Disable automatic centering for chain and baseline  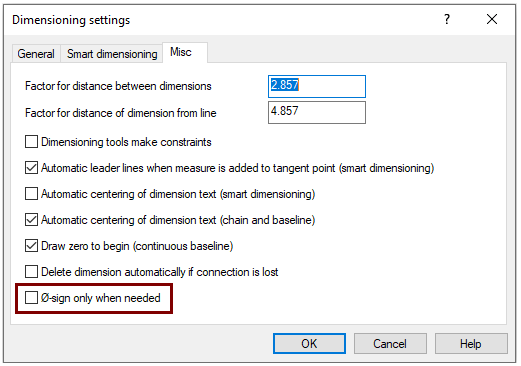[31, 220]
